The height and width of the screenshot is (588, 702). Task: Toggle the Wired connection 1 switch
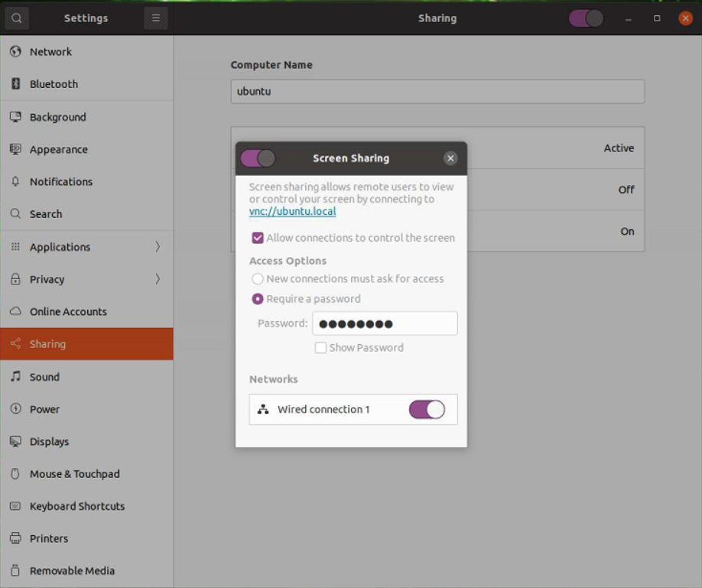427,409
